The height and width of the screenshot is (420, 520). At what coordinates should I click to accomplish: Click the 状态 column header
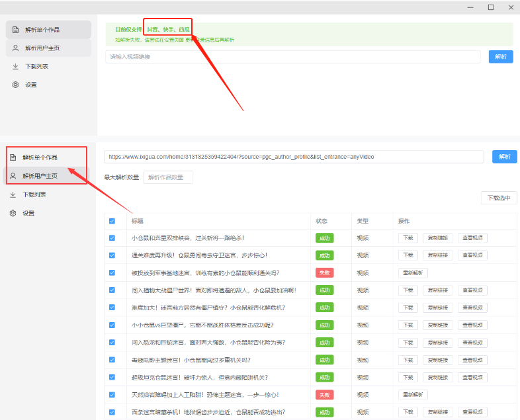(321, 221)
